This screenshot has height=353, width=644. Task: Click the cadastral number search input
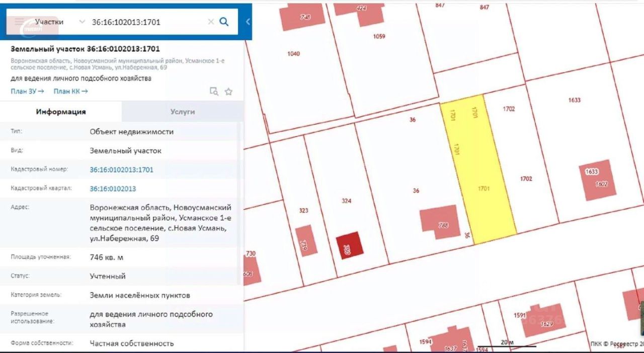coord(148,22)
